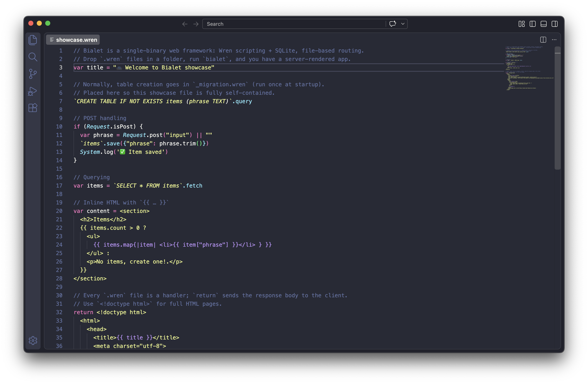Select the showcase.wren tab
588x384 pixels.
point(73,40)
